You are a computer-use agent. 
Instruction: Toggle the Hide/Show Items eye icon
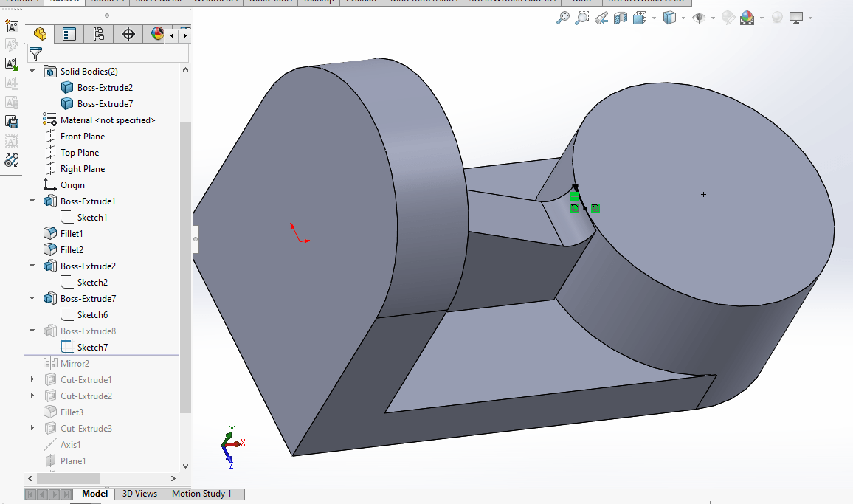point(698,18)
